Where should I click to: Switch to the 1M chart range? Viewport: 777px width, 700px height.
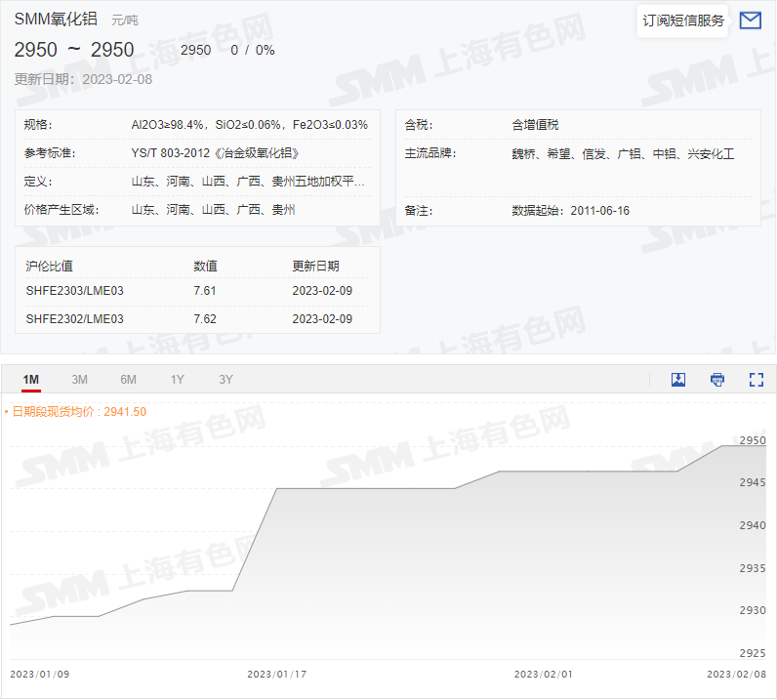pyautogui.click(x=31, y=380)
